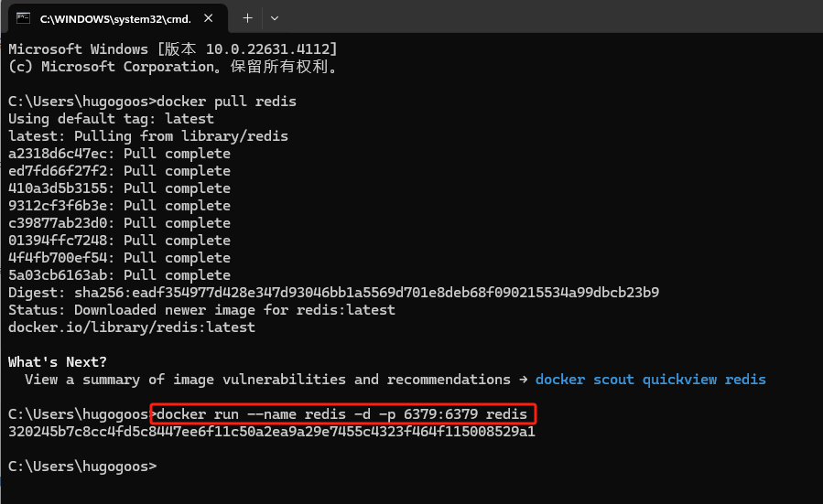Click the Status: Downloaded newer image line

click(x=201, y=310)
